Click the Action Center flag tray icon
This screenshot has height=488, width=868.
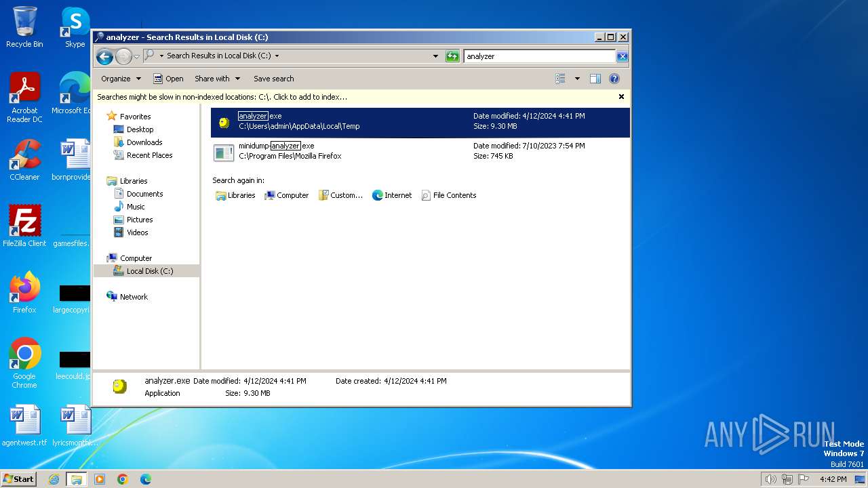coord(804,479)
